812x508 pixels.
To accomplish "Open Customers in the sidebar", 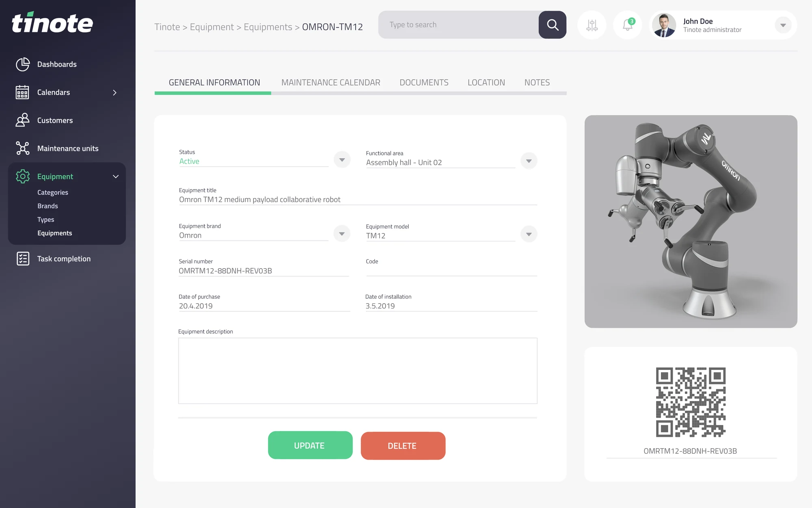I will click(x=55, y=120).
